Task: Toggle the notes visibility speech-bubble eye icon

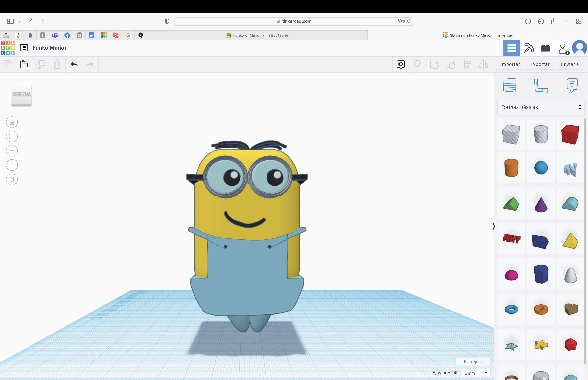Action: 401,65
